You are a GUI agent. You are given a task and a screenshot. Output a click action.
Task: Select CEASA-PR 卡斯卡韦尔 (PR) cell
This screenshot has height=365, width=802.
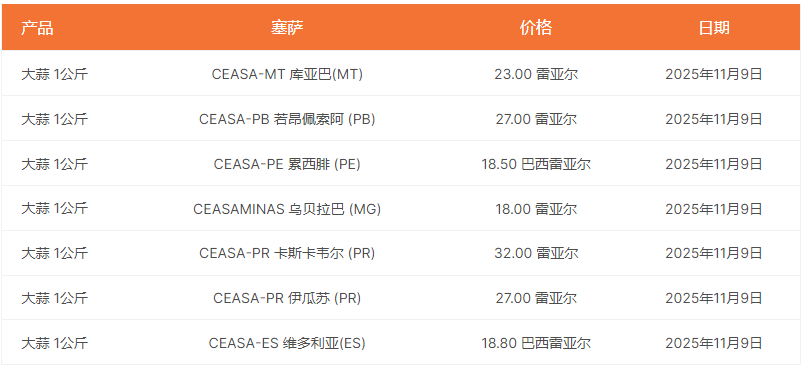coord(287,253)
